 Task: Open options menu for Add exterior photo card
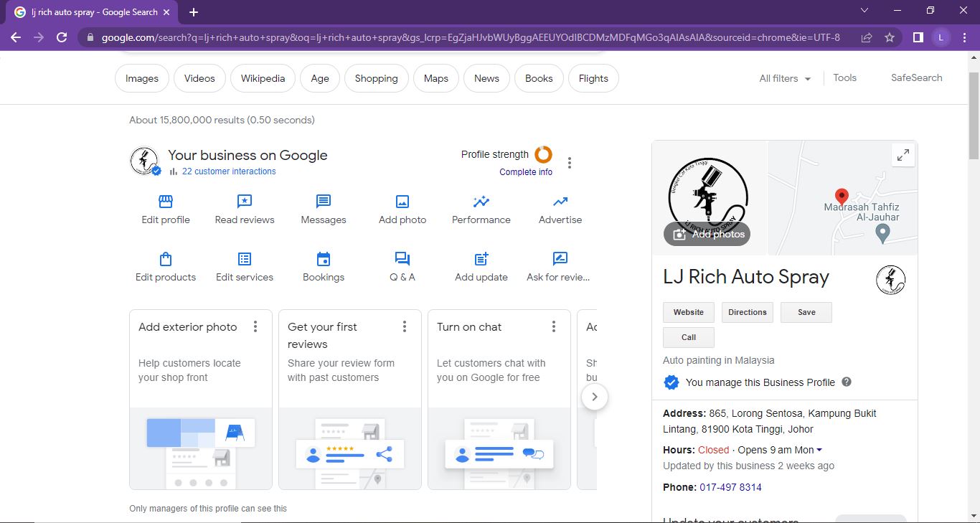click(255, 327)
